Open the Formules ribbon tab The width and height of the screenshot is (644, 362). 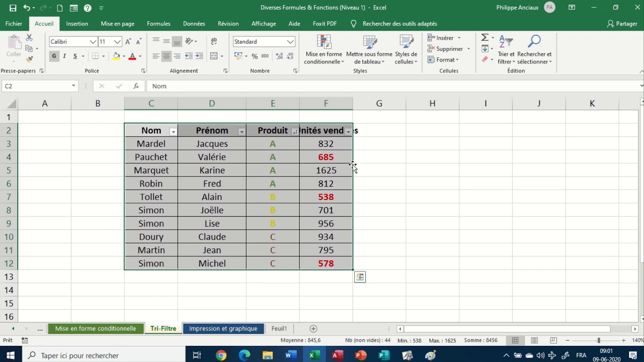(158, 24)
